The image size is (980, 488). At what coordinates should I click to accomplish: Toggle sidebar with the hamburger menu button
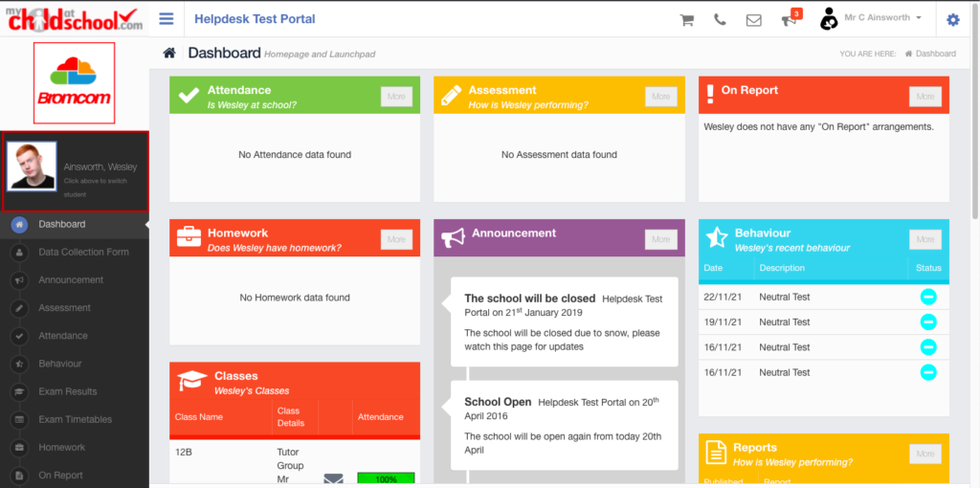pos(167,19)
